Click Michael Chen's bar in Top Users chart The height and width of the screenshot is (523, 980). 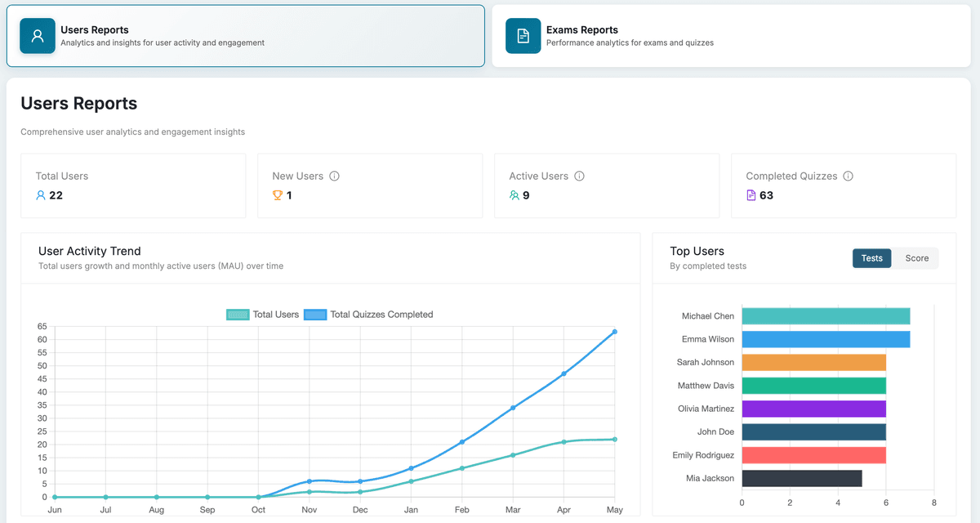click(825, 315)
